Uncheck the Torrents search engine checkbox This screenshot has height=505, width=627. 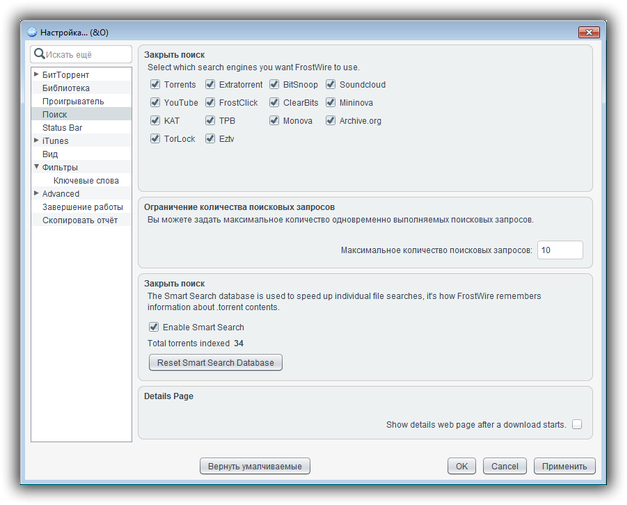(155, 85)
